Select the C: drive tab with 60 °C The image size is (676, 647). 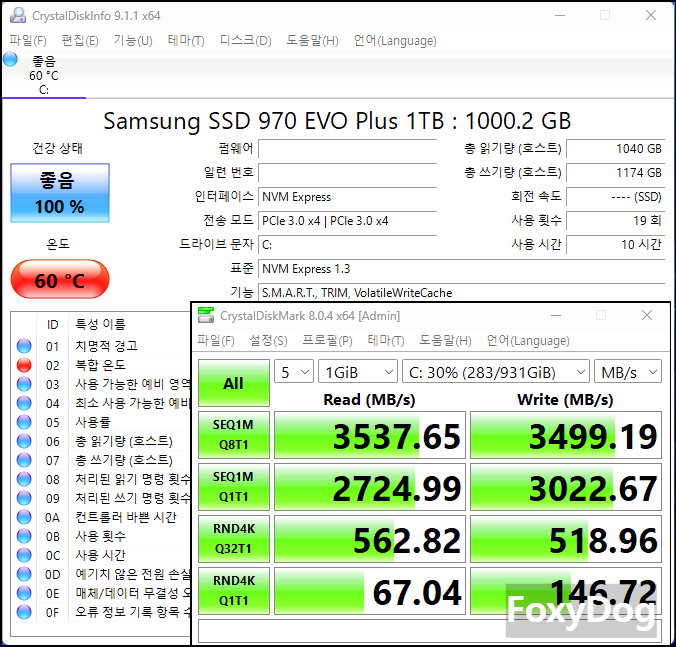tap(44, 75)
